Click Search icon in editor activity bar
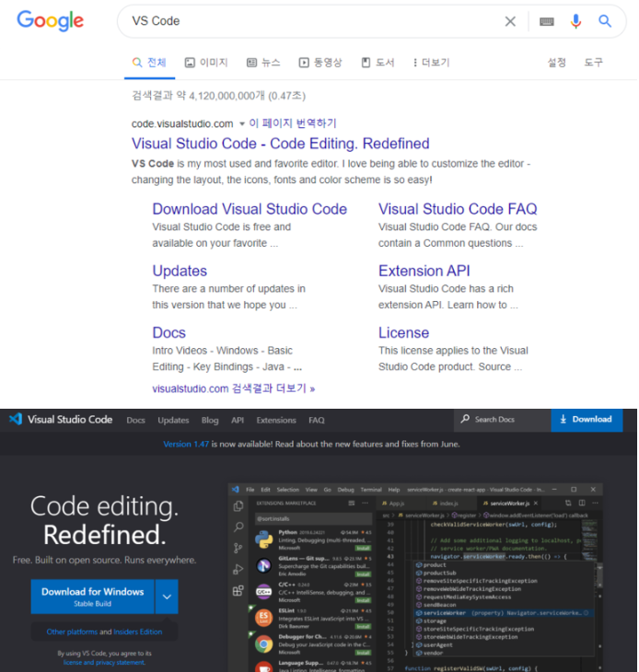 [238, 527]
